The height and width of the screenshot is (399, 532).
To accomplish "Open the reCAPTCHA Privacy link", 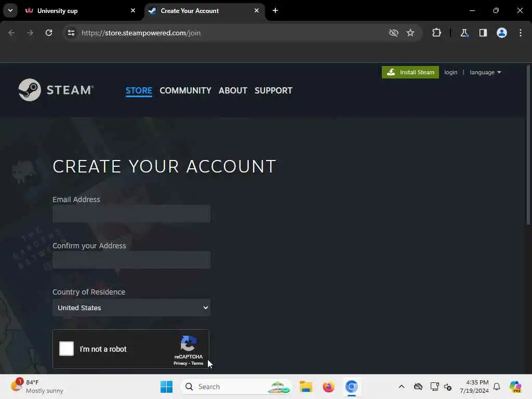I will 180,363.
